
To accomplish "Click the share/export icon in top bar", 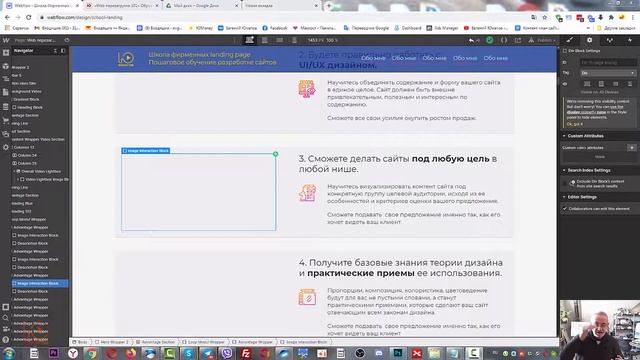I will [518, 40].
